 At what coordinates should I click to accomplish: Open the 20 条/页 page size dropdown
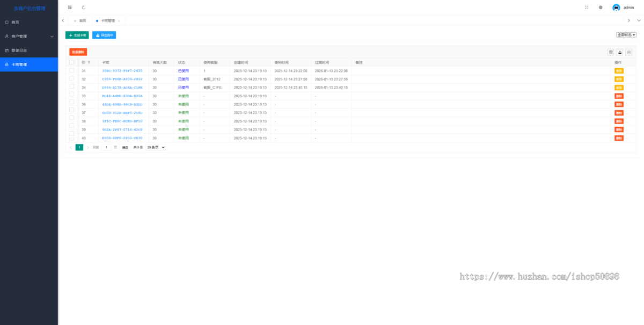[156, 147]
